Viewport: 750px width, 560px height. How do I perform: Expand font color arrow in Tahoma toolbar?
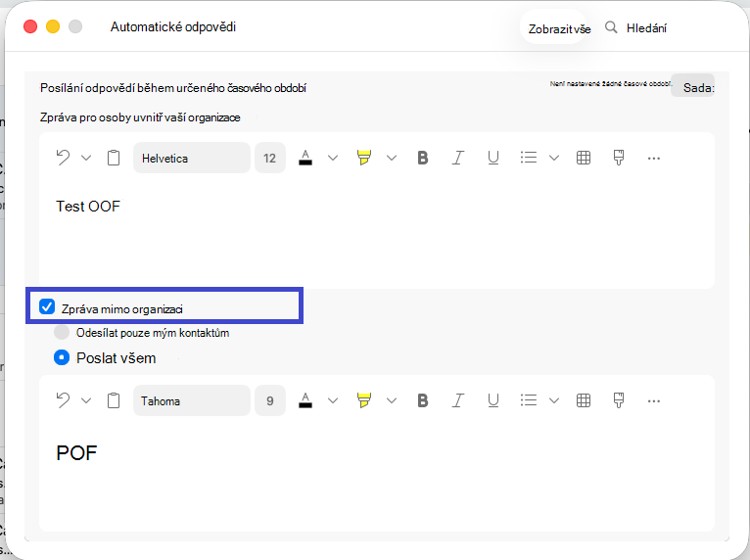333,400
